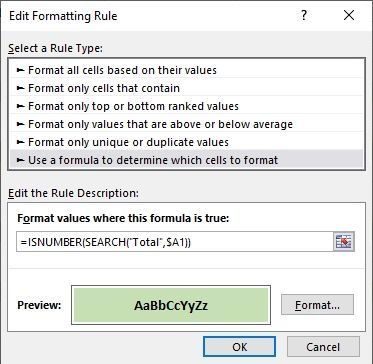373x364 pixels.
Task: Click into the ISNUMBER formula input field
Action: click(174, 242)
